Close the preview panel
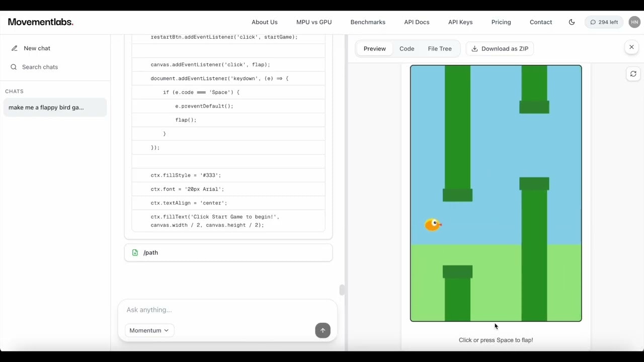 631,47
